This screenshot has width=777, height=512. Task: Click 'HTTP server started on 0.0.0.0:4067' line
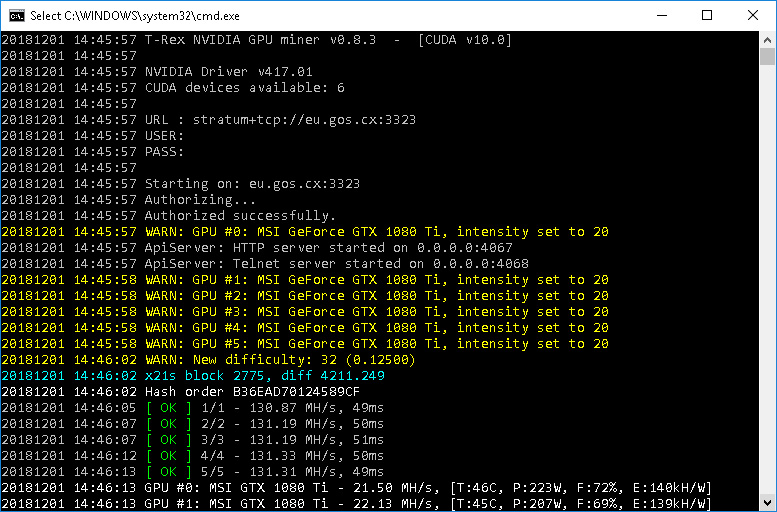click(257, 248)
